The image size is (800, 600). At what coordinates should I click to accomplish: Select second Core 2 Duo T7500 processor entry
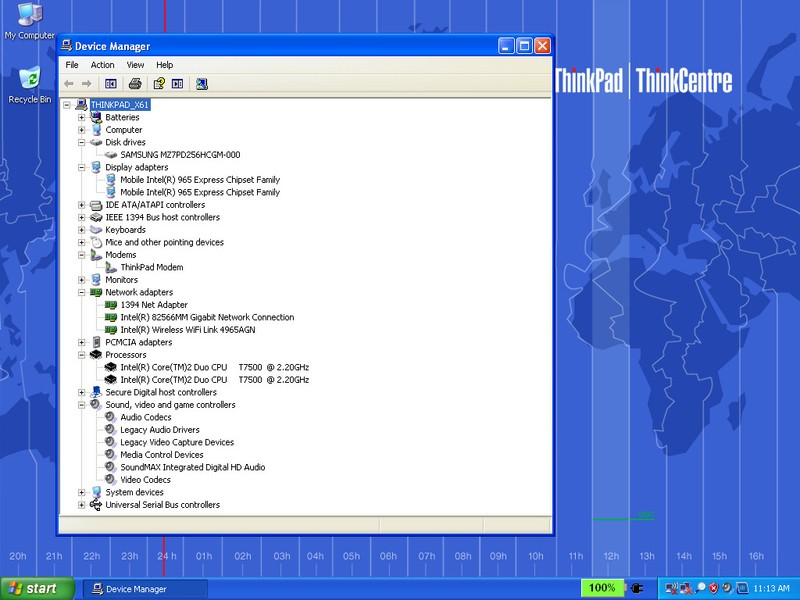pyautogui.click(x=214, y=380)
